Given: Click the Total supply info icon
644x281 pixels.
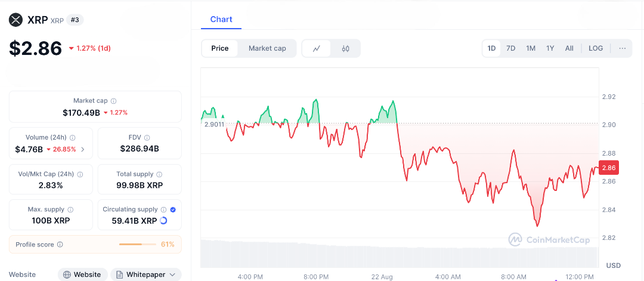Looking at the screenshot, I should tap(159, 174).
